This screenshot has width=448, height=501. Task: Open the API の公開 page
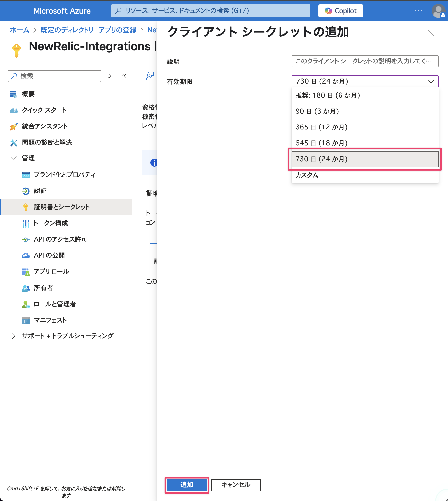click(50, 255)
